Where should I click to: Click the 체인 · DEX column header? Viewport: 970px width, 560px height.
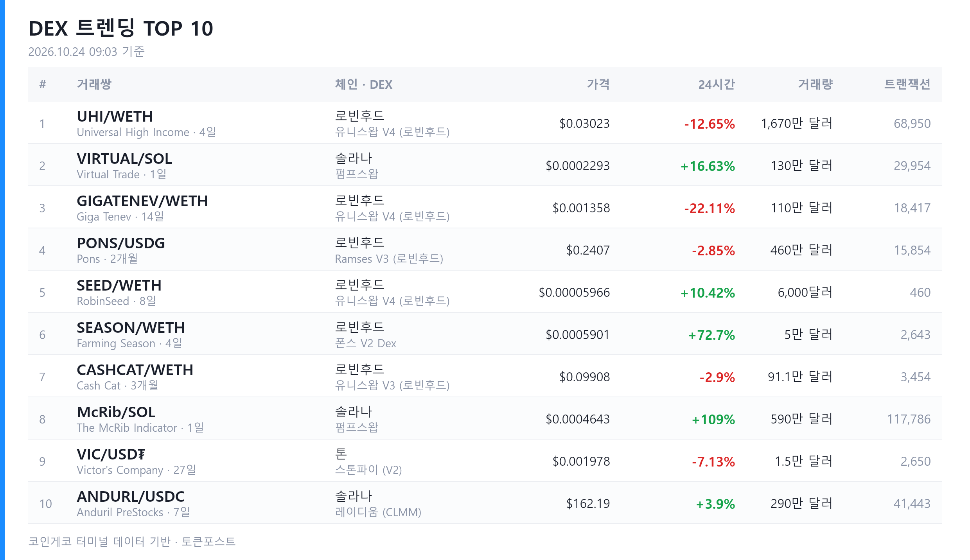tap(364, 84)
